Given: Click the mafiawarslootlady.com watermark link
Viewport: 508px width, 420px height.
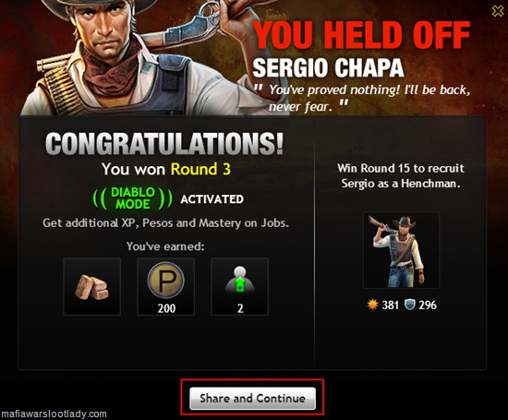Looking at the screenshot, I should (54, 414).
